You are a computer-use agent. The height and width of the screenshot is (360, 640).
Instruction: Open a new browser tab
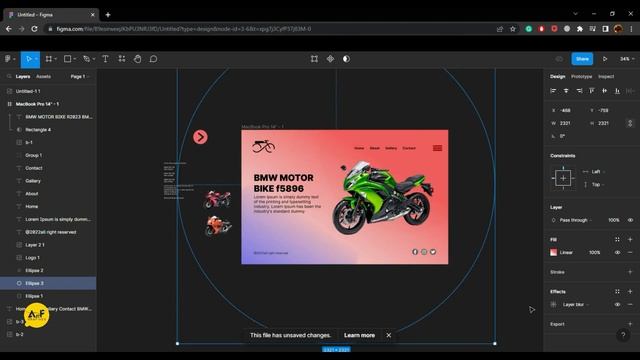pos(108,15)
